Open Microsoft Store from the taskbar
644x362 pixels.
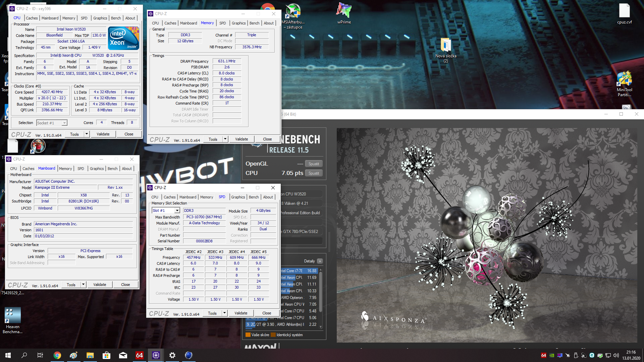106,355
